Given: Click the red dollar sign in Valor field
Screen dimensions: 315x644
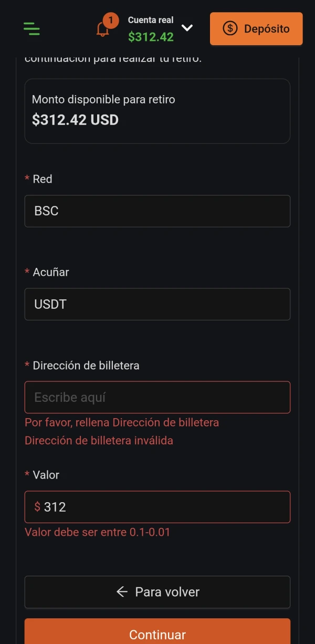Looking at the screenshot, I should [37, 507].
